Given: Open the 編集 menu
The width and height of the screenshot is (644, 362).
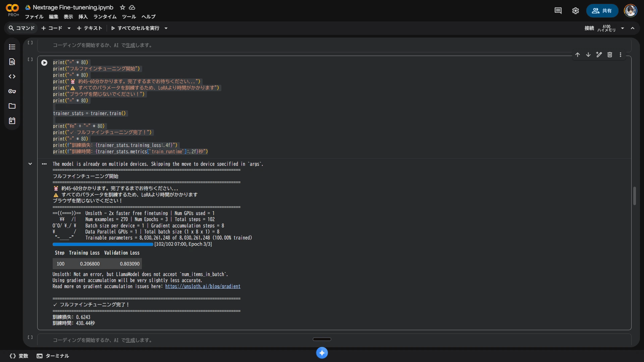Looking at the screenshot, I should coord(54,17).
